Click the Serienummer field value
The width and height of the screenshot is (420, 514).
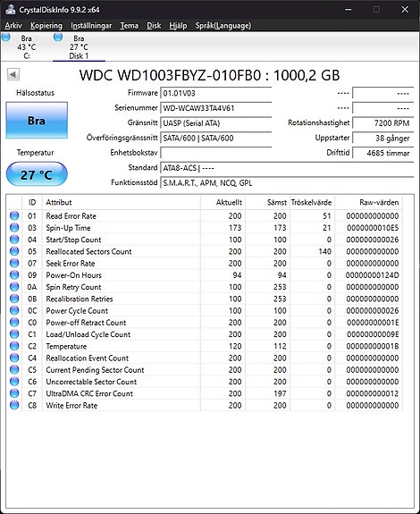click(216, 108)
